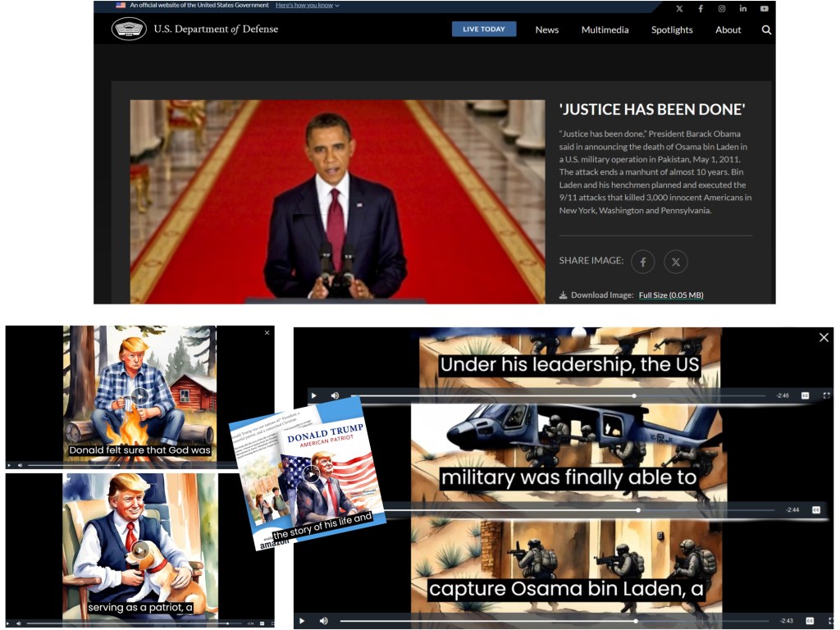Viewport: 840px width, 630px height.
Task: Toggle CC on the -2:44 video bar
Action: coord(816,509)
